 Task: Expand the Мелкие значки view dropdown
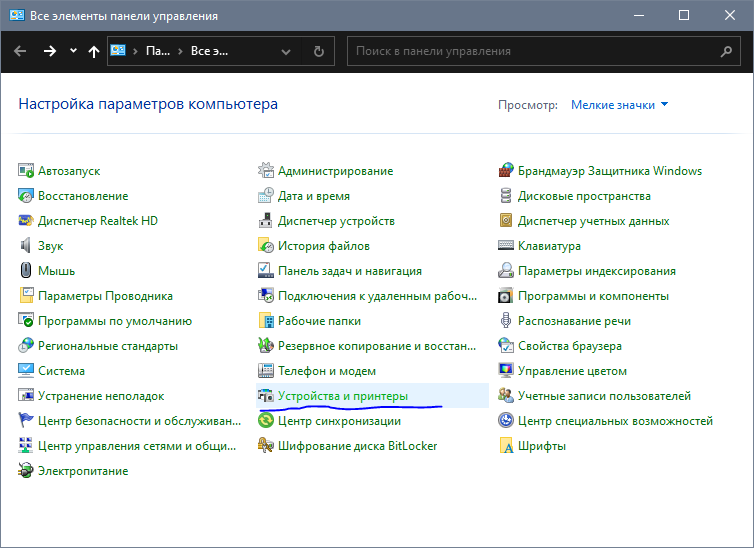pos(619,105)
